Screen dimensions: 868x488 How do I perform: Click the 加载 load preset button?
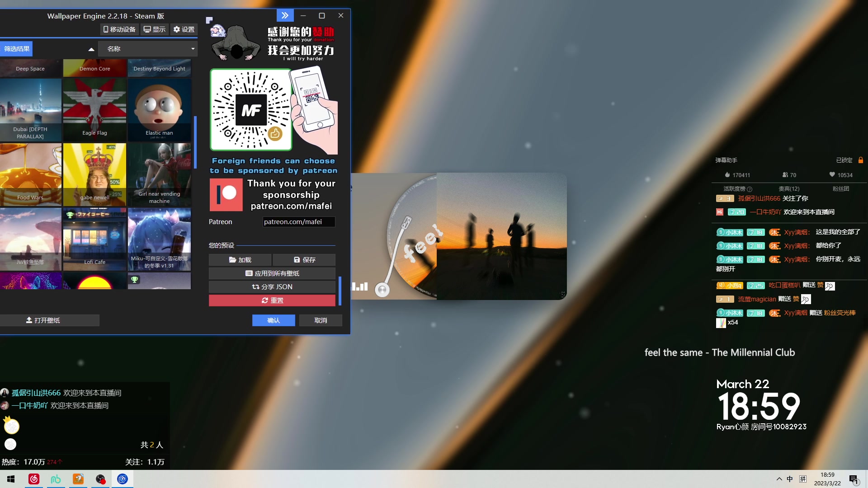point(240,260)
